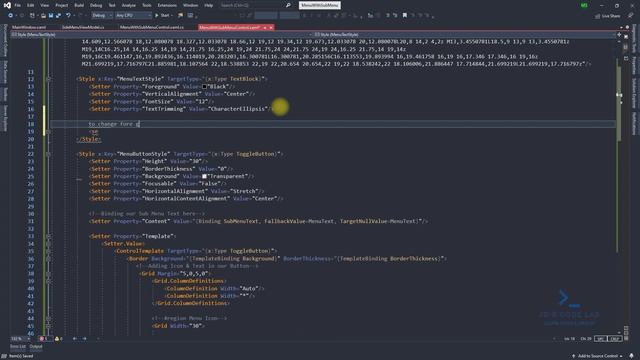This screenshot has height=360, width=640.
Task: Open left Style (MenuTextStyle) navigation dropdown
Action: click(159, 35)
